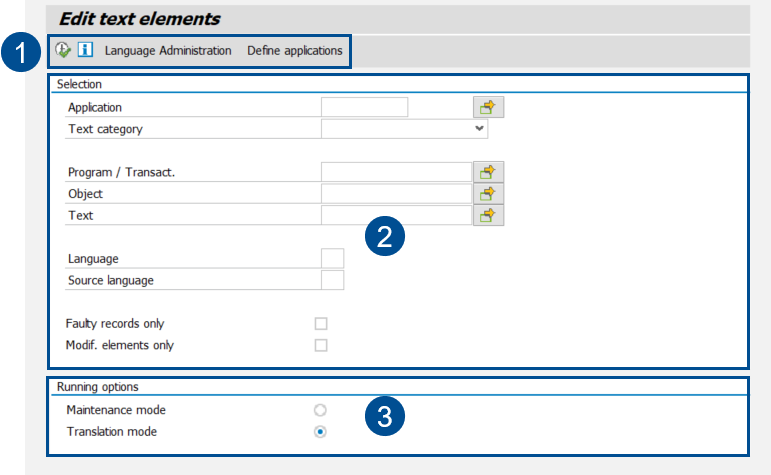
Task: Open Language Administration
Action: pos(168,50)
